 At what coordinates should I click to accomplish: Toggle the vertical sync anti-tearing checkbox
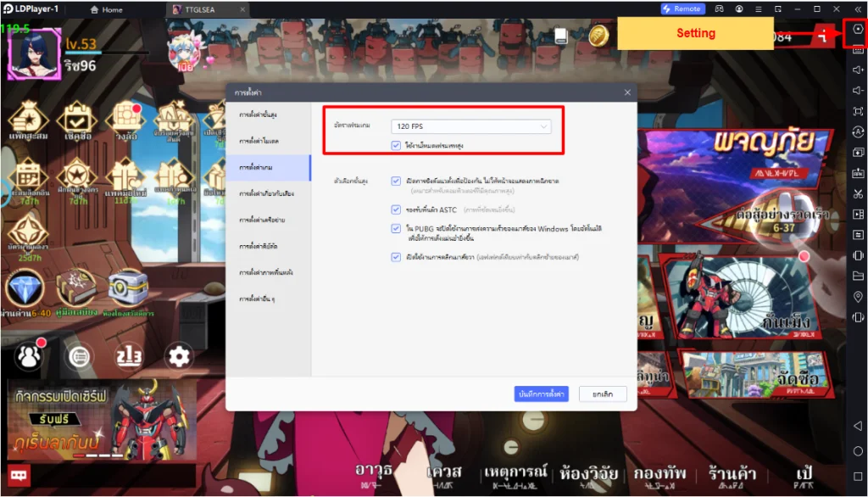[396, 181]
